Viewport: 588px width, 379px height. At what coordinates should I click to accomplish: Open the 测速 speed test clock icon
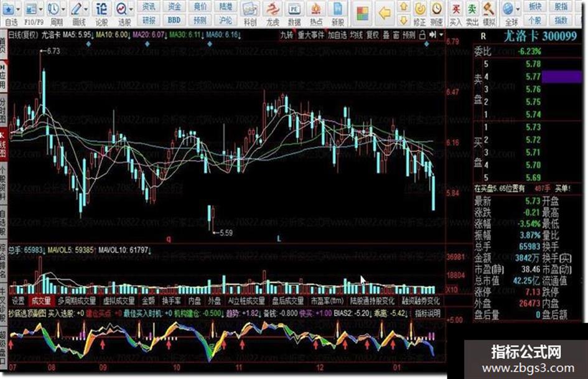pos(437,9)
